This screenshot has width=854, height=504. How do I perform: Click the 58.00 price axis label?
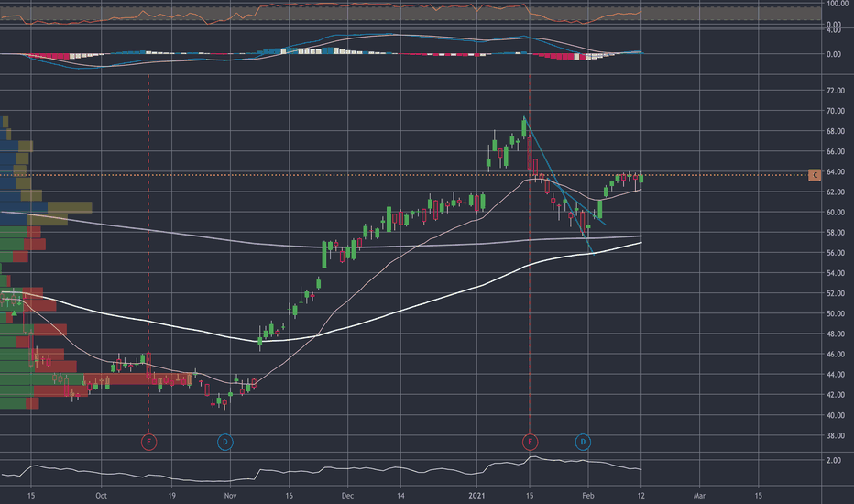click(x=836, y=233)
